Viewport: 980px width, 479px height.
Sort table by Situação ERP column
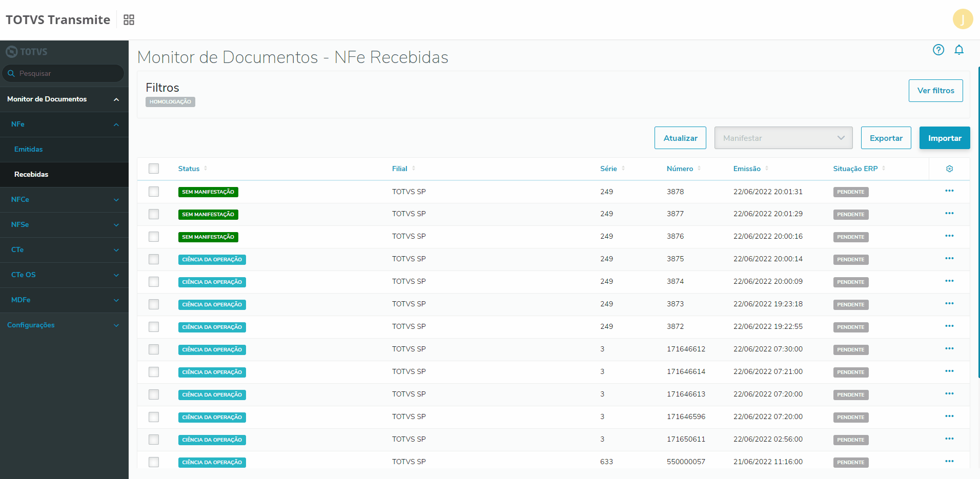859,169
